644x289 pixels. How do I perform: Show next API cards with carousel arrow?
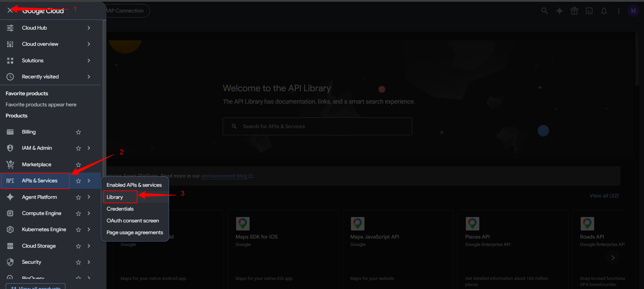coord(613,258)
